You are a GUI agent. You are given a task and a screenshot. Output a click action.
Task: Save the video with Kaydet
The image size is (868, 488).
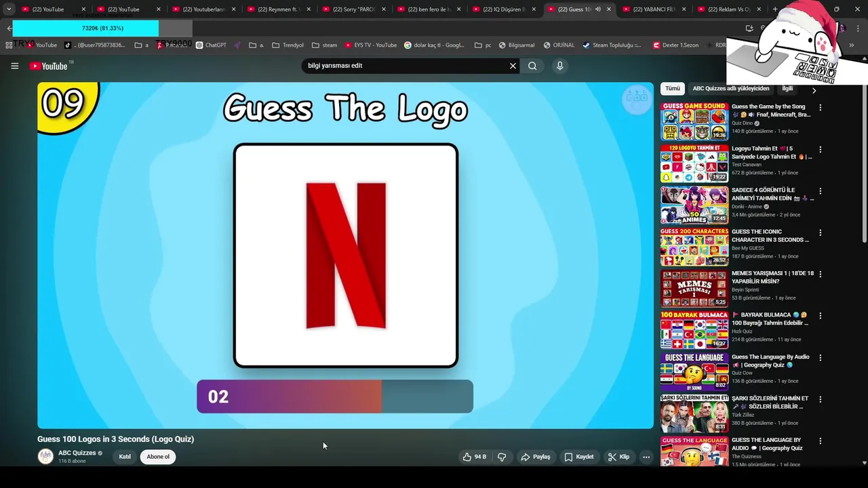tap(579, 457)
